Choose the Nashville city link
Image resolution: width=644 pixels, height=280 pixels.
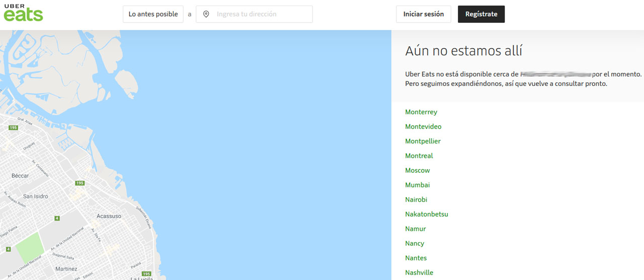(419, 272)
